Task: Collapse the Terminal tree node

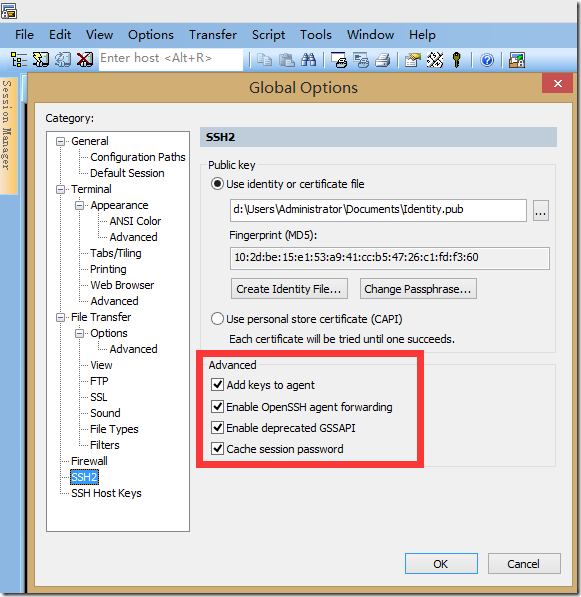Action: [x=60, y=189]
